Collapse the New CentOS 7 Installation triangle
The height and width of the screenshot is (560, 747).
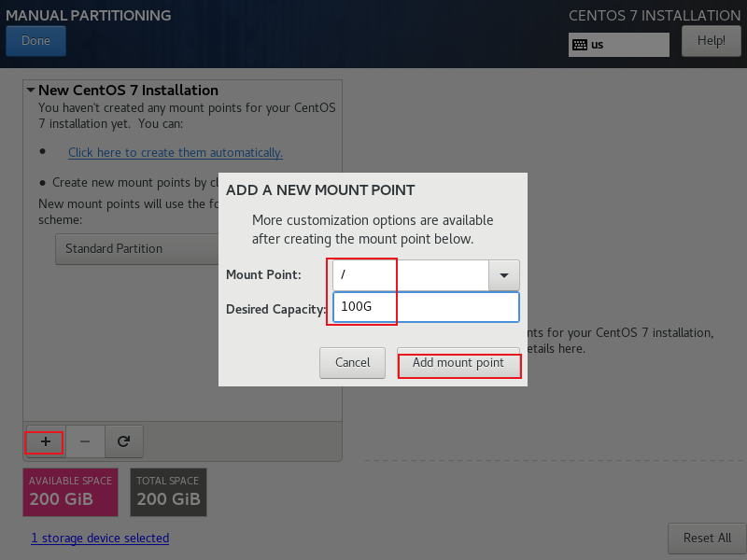pos(31,90)
